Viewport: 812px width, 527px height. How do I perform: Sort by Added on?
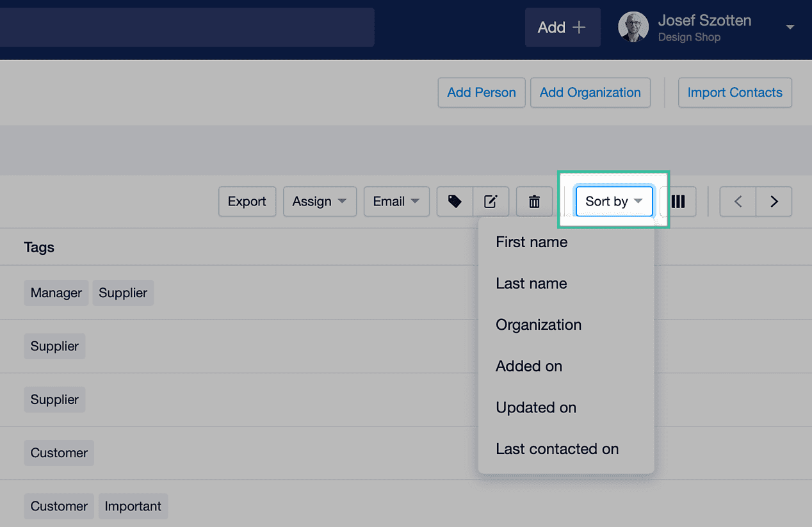point(566,366)
